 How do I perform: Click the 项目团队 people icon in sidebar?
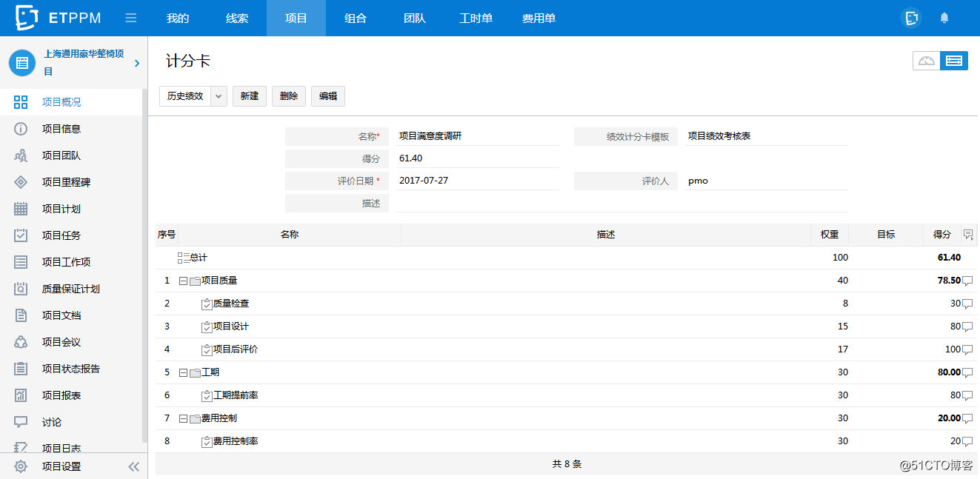(21, 155)
